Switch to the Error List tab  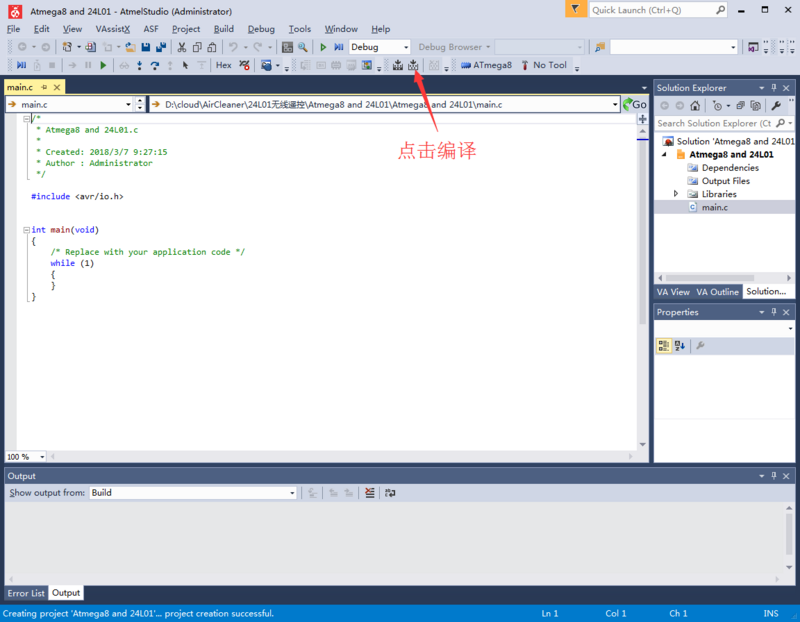(26, 593)
